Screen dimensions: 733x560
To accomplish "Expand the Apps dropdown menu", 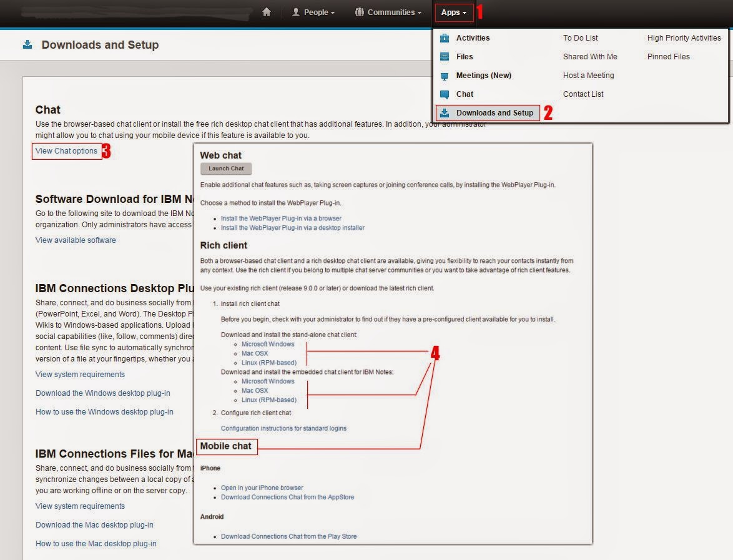I will (453, 12).
